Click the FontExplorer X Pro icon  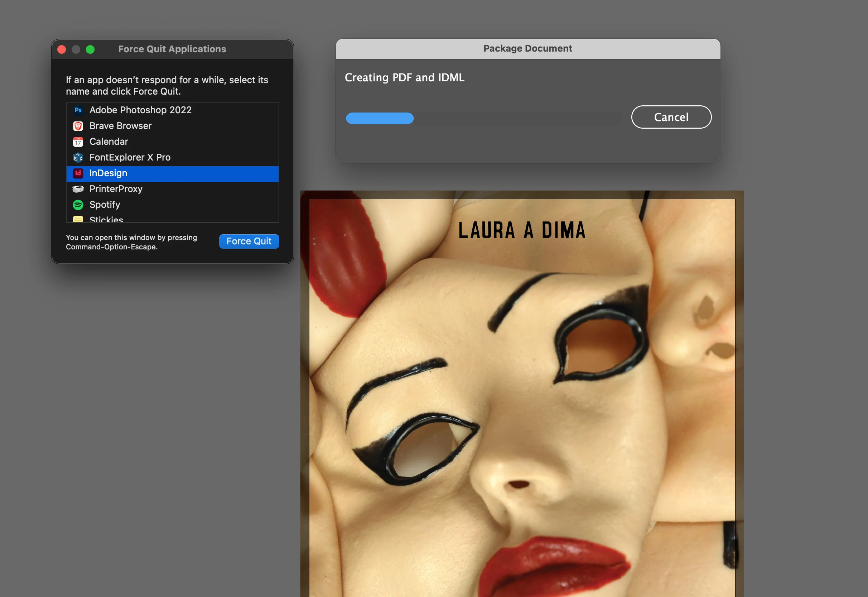78,157
